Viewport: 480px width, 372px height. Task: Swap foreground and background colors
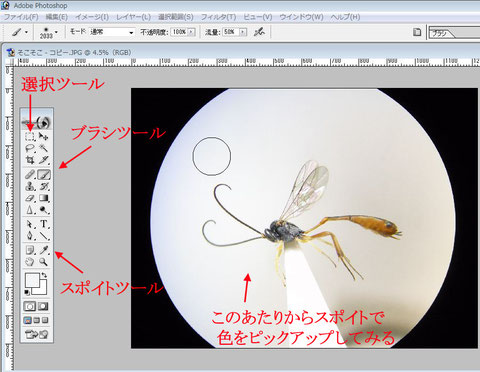pyautogui.click(x=44, y=275)
